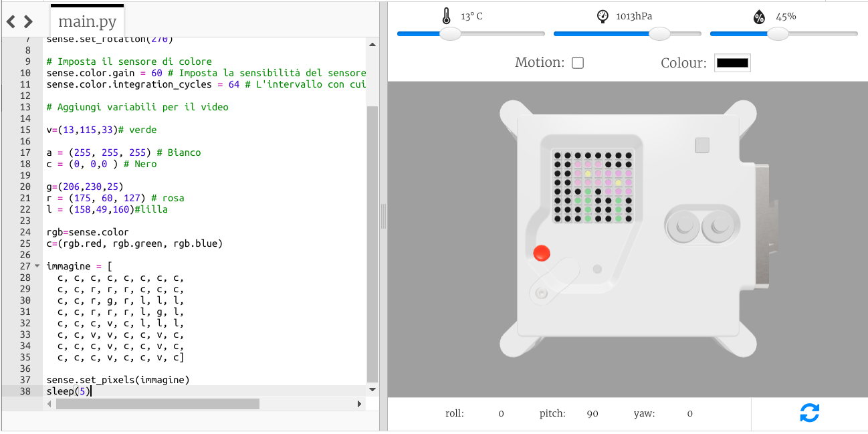
Task: Click the horizontal scrollbar thumb
Action: tap(157, 404)
